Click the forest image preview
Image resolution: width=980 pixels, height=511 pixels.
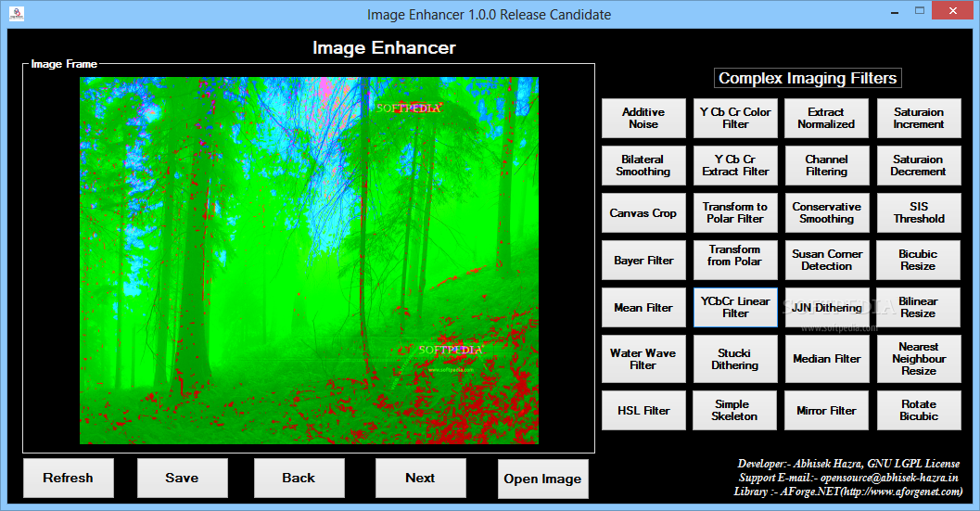(309, 261)
